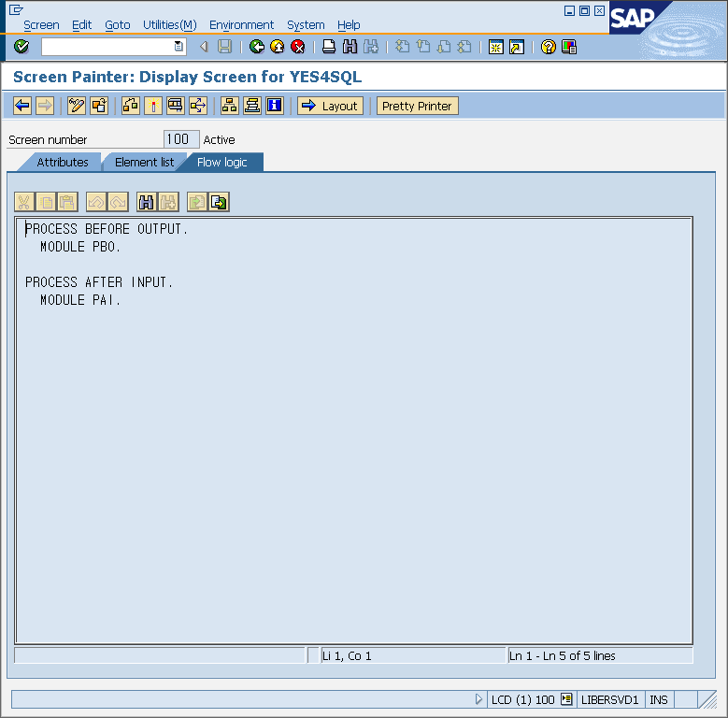Image resolution: width=728 pixels, height=718 pixels.
Task: Click the red Cancel icon
Action: [x=298, y=47]
